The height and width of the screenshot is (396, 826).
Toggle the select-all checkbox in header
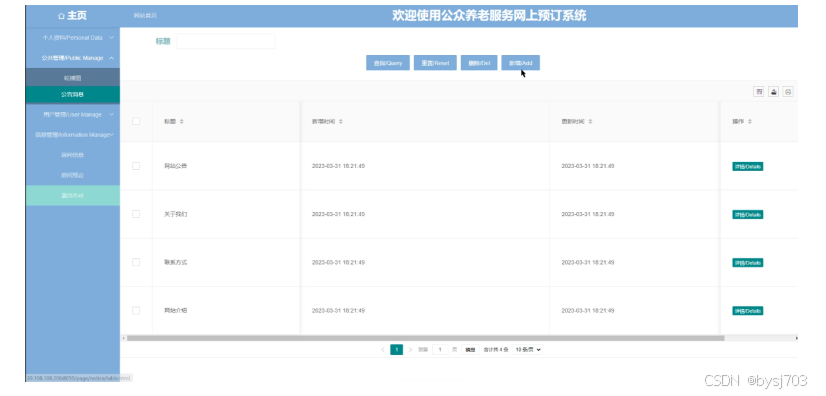click(x=136, y=121)
